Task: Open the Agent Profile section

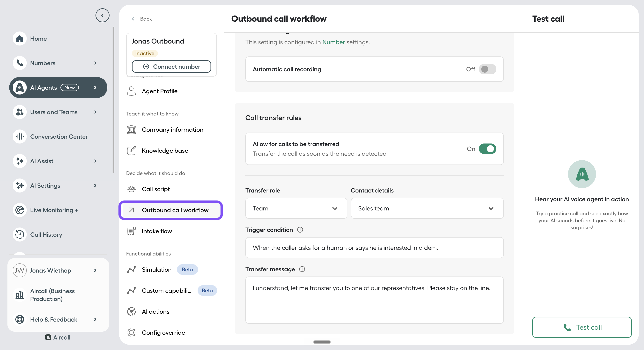Action: pos(171,91)
